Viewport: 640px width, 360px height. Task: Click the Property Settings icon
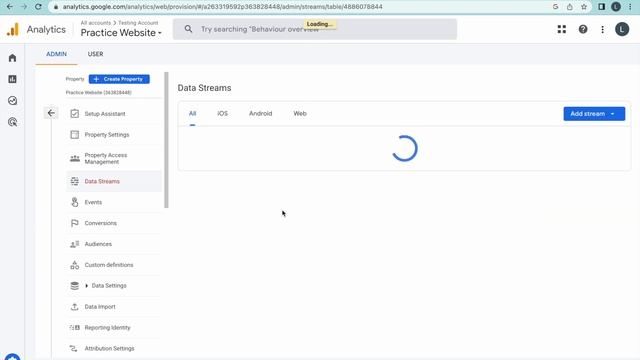[75, 134]
